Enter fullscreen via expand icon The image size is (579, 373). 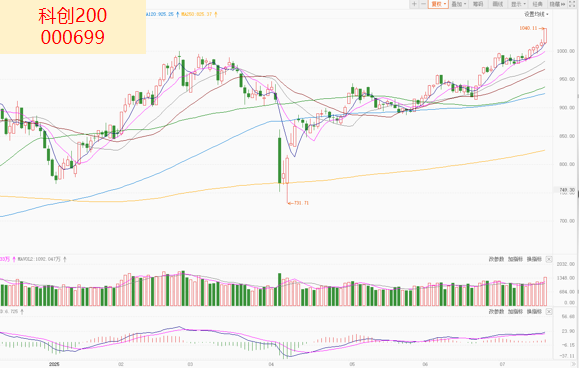(x=572, y=4)
